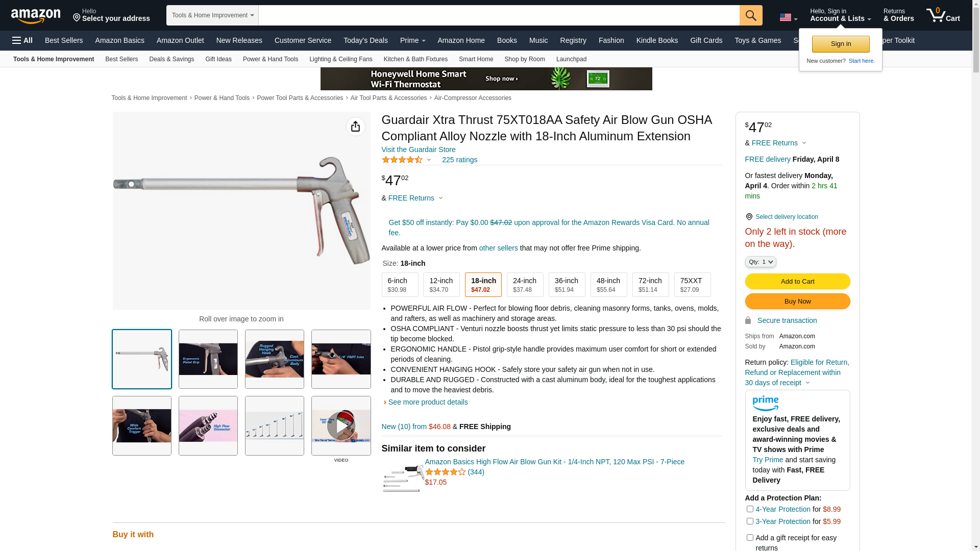Screen dimensions: 980x551
Task: Click the main search input field
Action: tap(499, 15)
